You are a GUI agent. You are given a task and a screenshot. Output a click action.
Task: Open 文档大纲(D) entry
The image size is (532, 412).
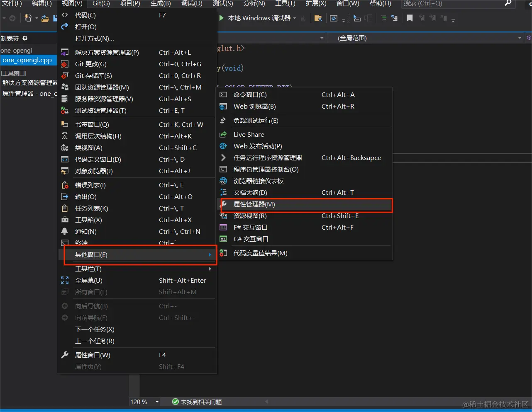pos(305,193)
